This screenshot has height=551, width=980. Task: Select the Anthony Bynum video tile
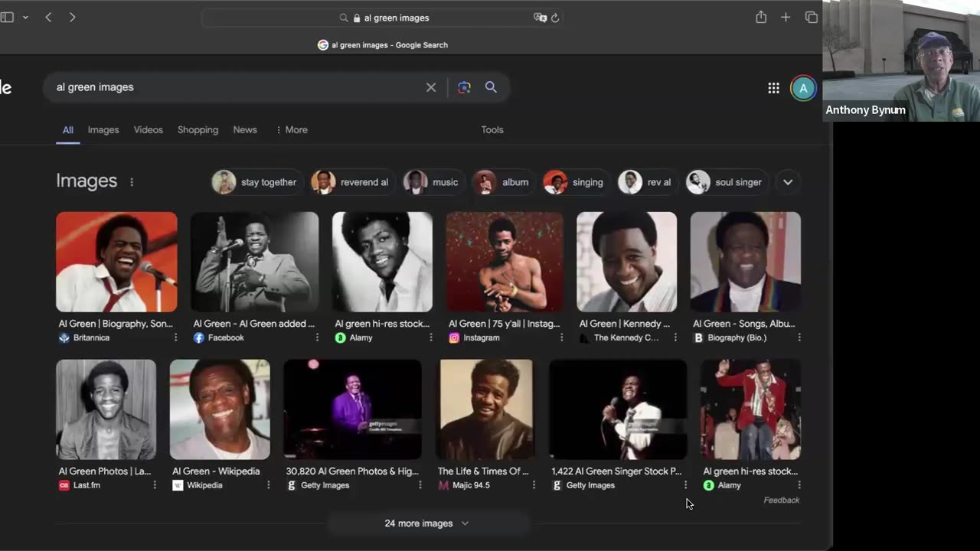click(901, 60)
